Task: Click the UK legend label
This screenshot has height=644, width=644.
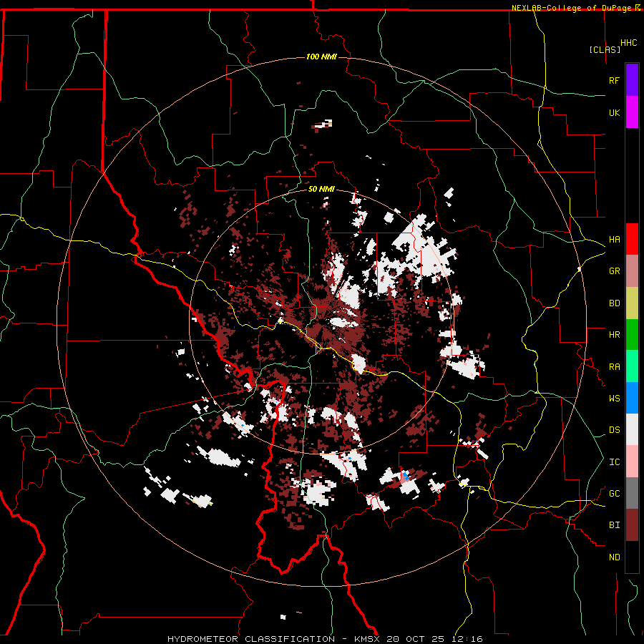Action: click(x=614, y=112)
